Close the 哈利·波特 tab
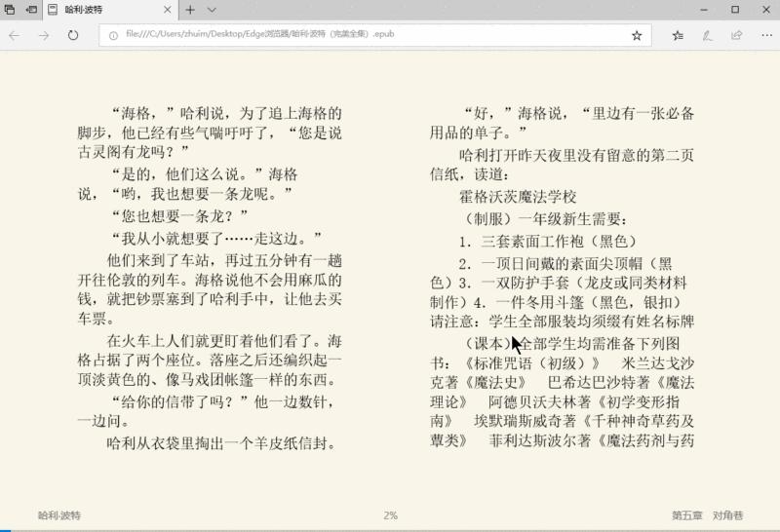 click(x=167, y=10)
